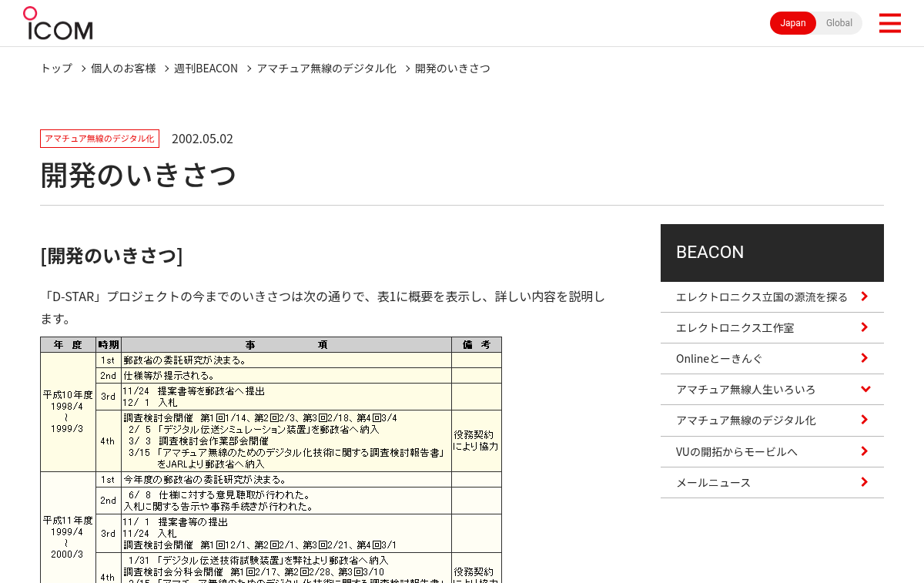Click table cell 平成10年度 1998/4
The image size is (924, 583).
coord(68,412)
